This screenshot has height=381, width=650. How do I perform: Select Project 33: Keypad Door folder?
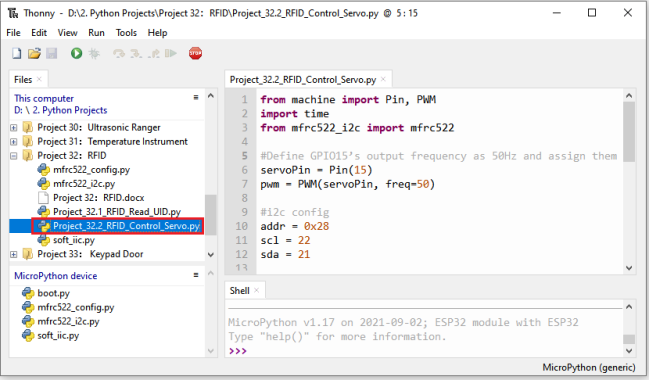[90, 254]
